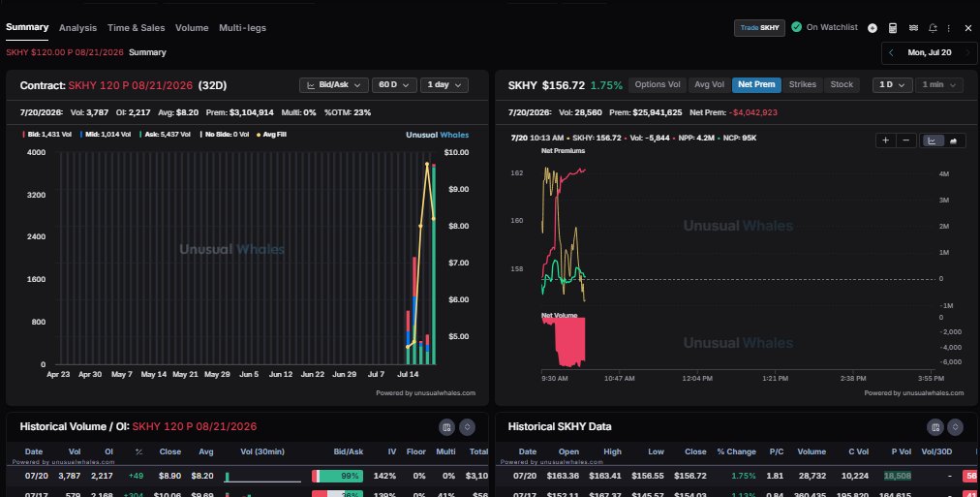Screen dimensions: 980x497
Task: Click the Mon, Jul 20 date selector
Action: coord(930,52)
